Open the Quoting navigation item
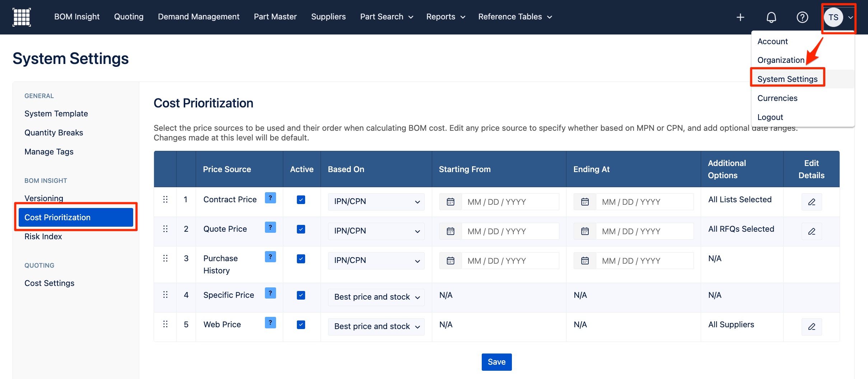Viewport: 868px width, 379px height. 129,17
